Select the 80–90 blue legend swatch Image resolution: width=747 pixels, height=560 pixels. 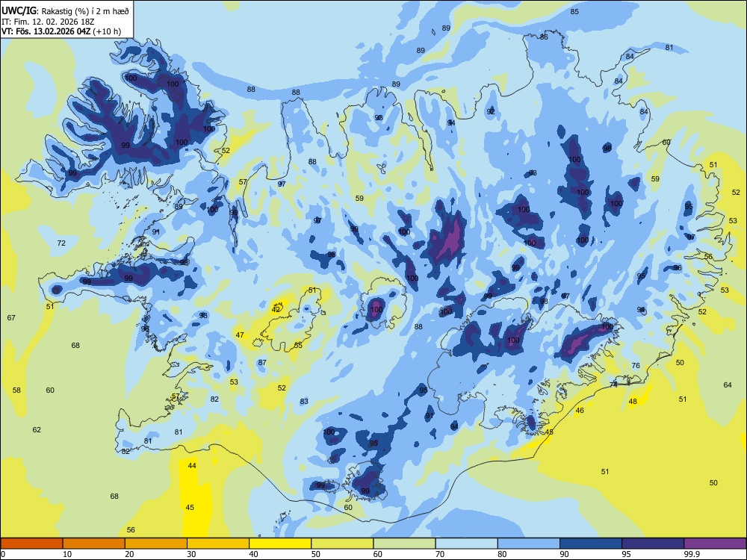click(x=529, y=544)
